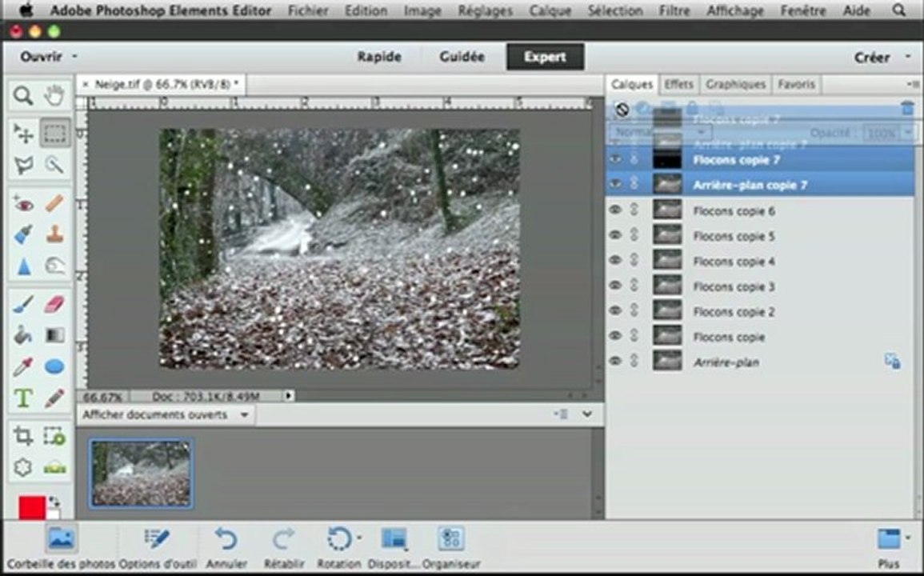924x576 pixels.
Task: Open the white background color swatch
Action: click(x=55, y=515)
